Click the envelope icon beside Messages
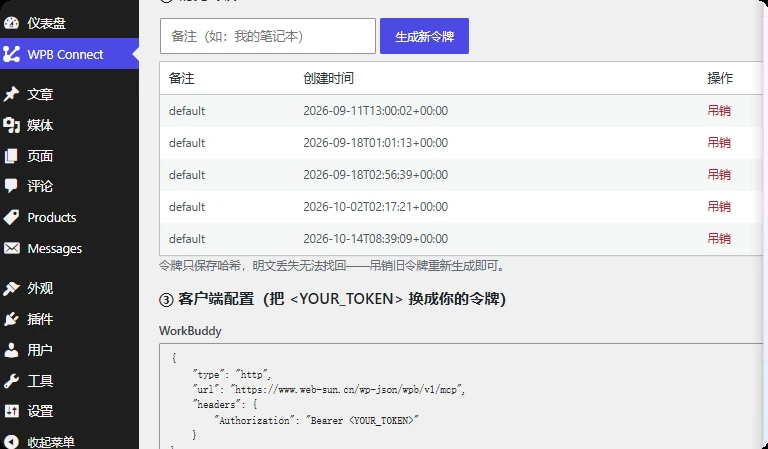The image size is (768, 449). [11, 248]
